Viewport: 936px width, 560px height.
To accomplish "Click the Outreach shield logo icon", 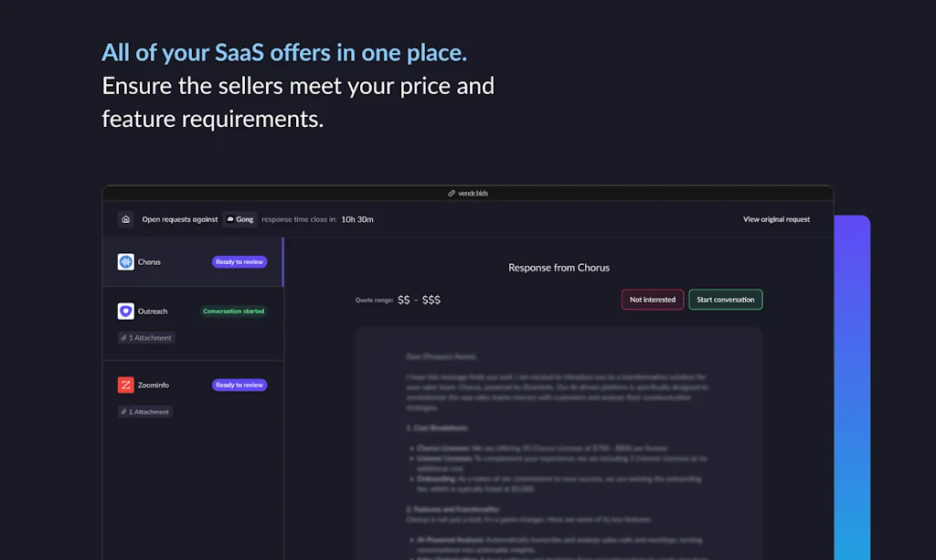I will [x=125, y=311].
